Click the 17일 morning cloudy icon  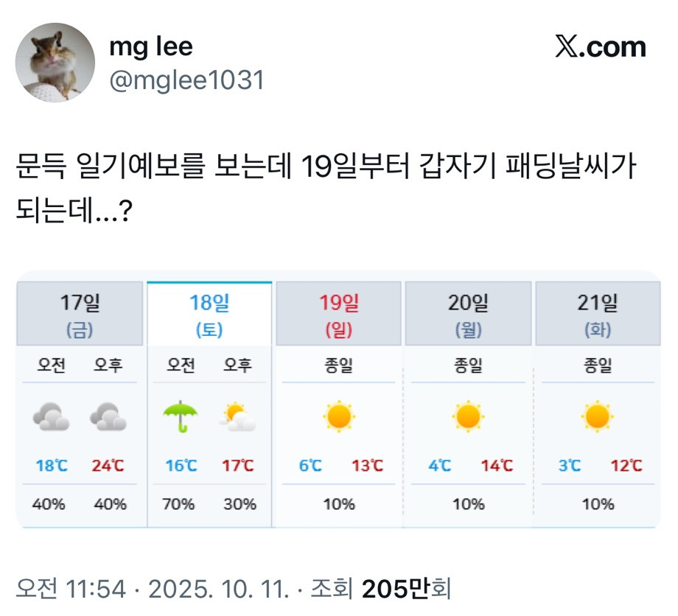[51, 417]
